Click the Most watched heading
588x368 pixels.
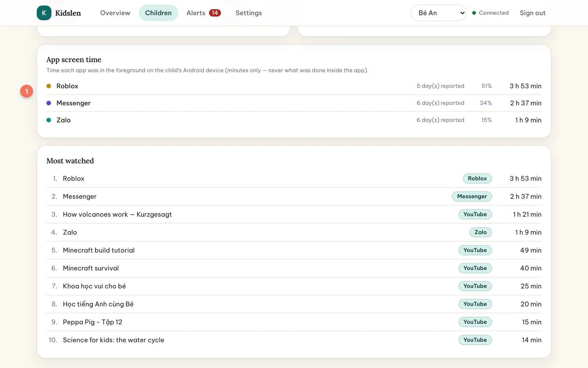point(70,161)
